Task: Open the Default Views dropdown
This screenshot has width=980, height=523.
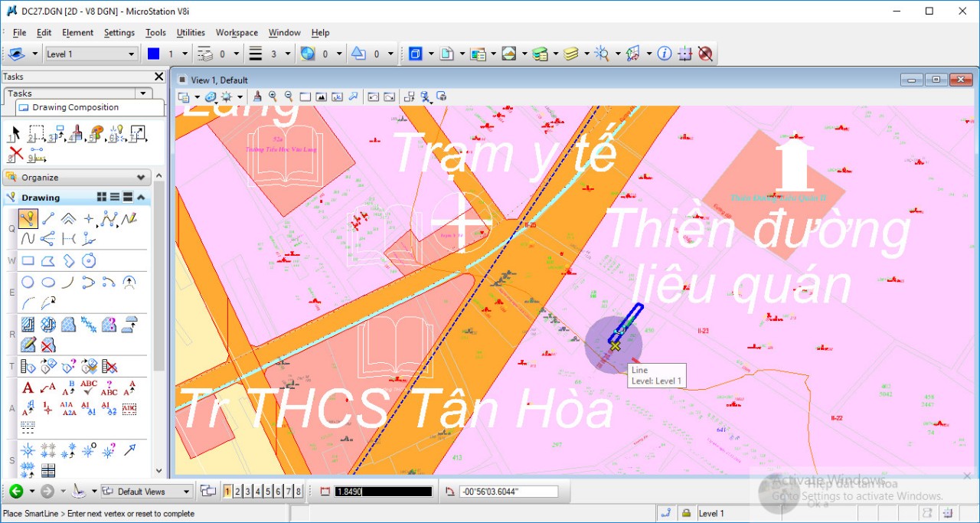Action: [147, 492]
